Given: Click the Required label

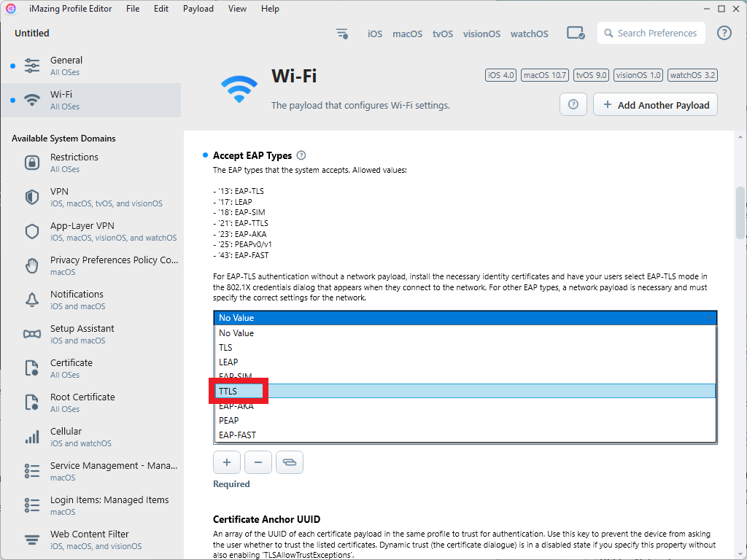Looking at the screenshot, I should tap(231, 484).
